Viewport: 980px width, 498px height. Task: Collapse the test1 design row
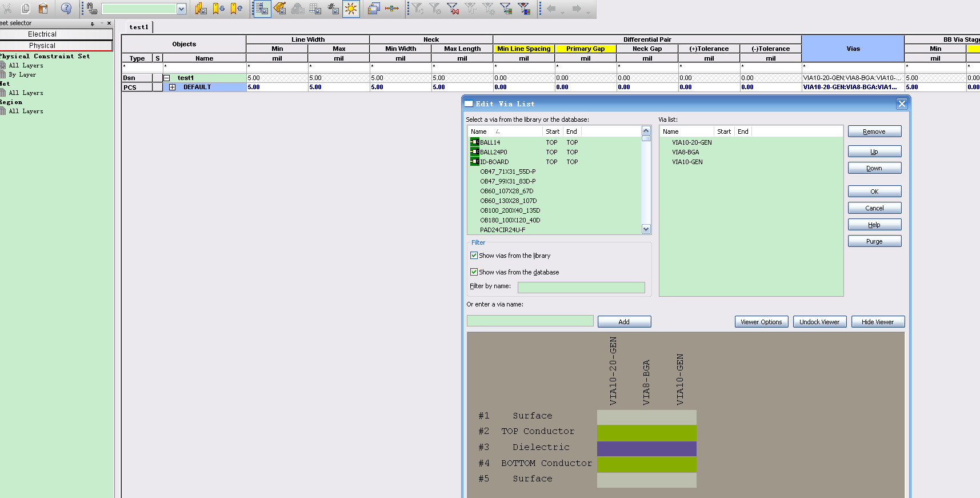tap(167, 78)
